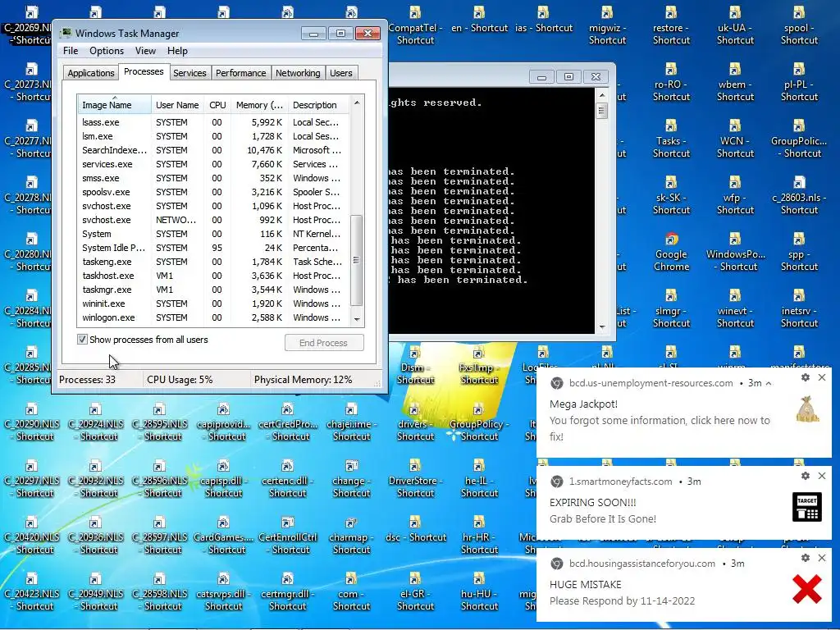The height and width of the screenshot is (630, 840).
Task: Open the sk-SK shortcut icon
Action: click(671, 195)
